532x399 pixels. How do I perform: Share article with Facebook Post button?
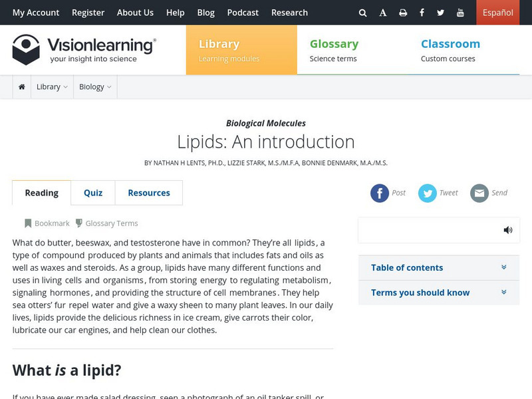380,193
